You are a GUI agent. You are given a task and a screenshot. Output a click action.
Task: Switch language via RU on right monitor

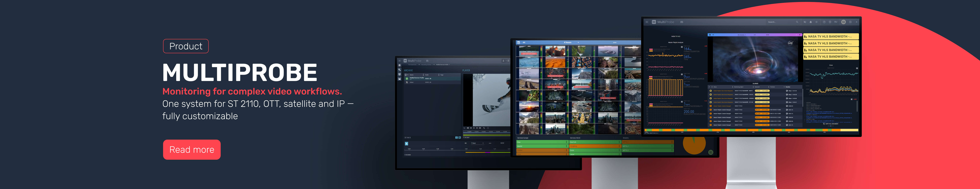836,22
